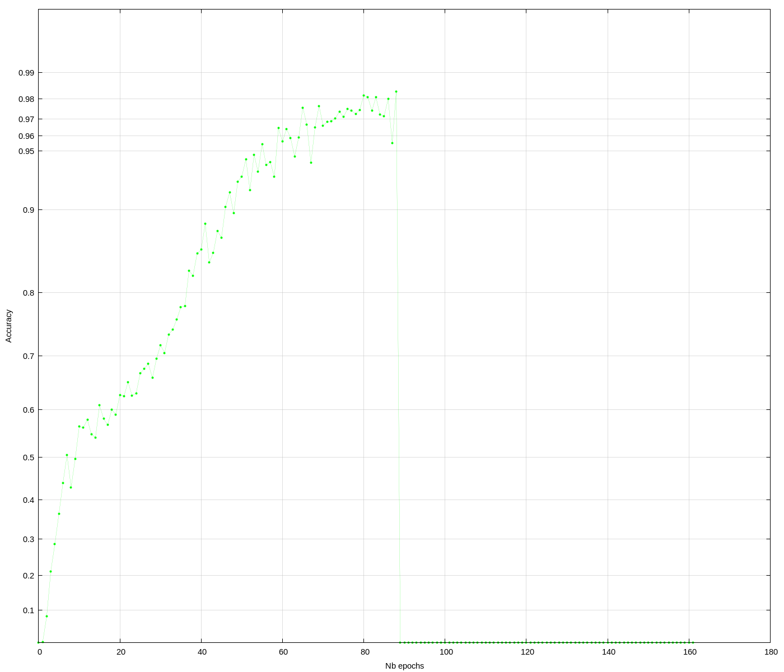This screenshot has height=672, width=784.
Task: Click the 0.4 y-axis tick label
Action: (x=29, y=500)
